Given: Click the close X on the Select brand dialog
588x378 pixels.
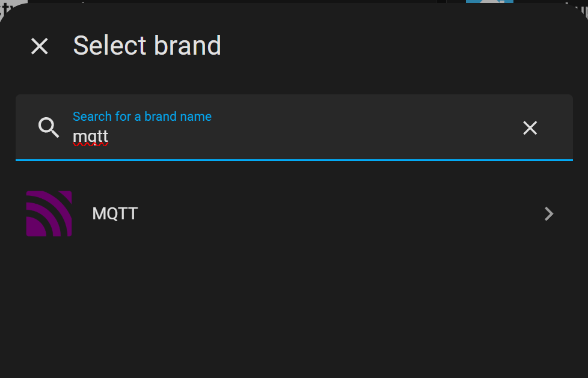Looking at the screenshot, I should click(40, 46).
